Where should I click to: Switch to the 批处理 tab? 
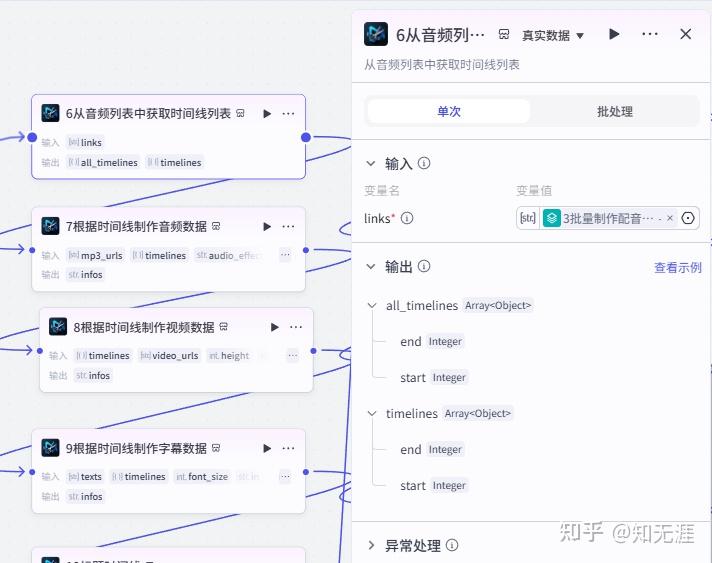[x=615, y=112]
